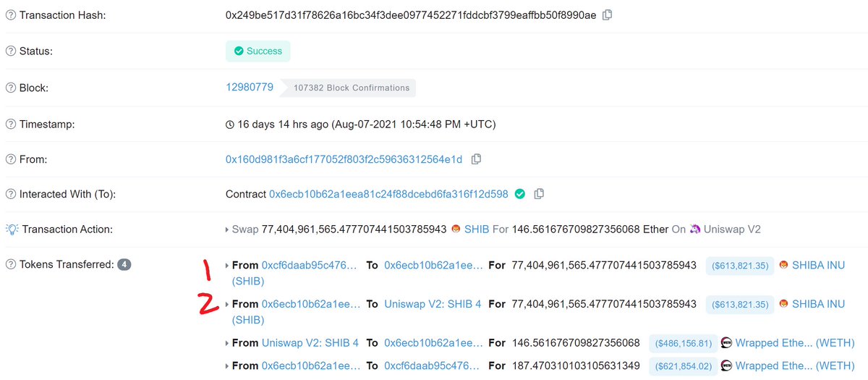Click lightbulb icon beside Transaction Action
The height and width of the screenshot is (380, 868).
11,229
